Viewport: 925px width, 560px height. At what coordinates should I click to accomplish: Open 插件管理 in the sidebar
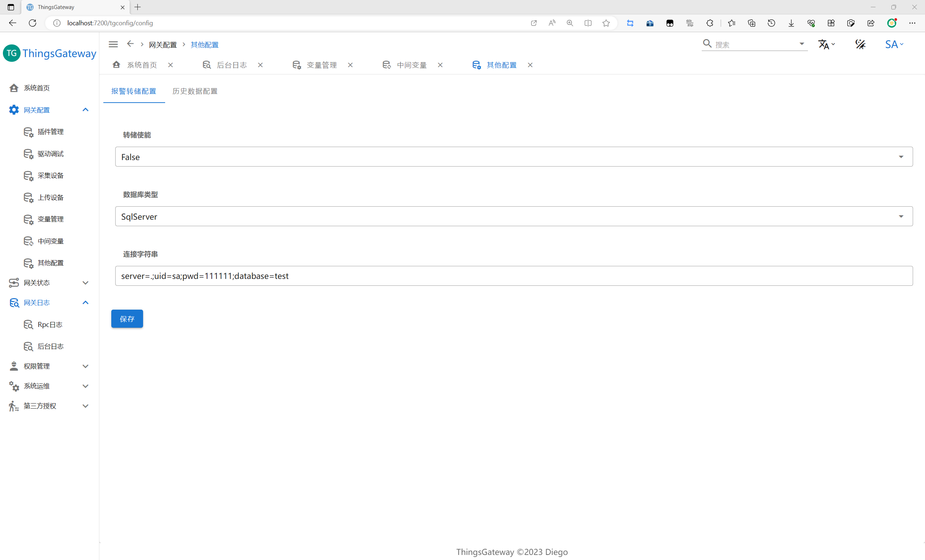(x=50, y=132)
